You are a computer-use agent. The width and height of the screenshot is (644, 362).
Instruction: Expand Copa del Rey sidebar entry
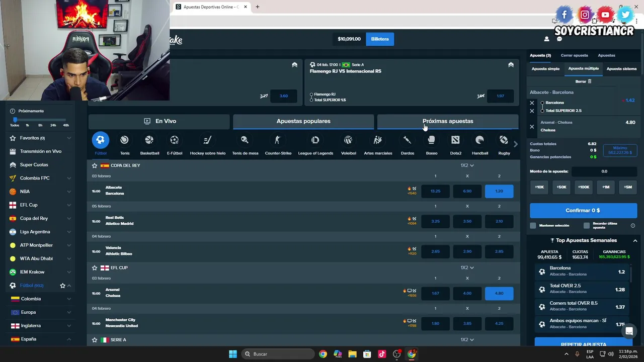(x=69, y=218)
